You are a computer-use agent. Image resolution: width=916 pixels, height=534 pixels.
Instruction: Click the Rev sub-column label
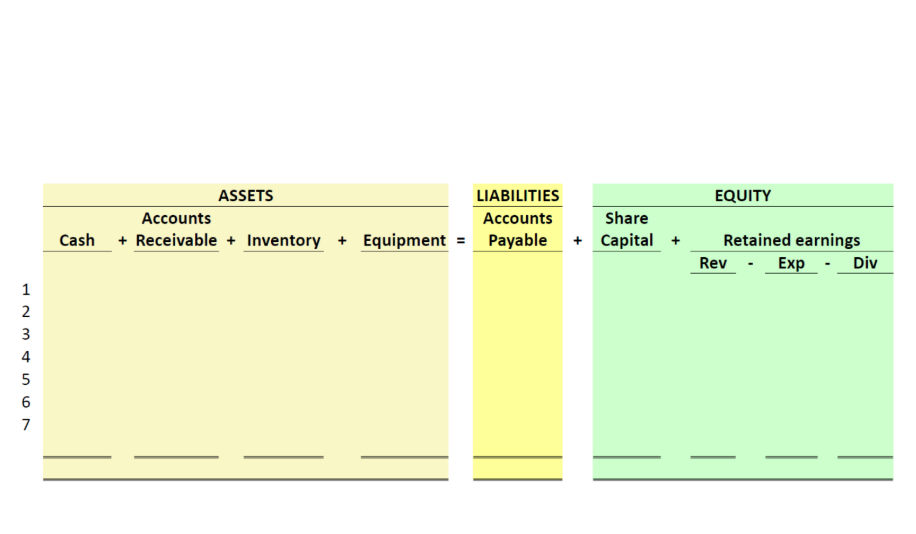(713, 263)
